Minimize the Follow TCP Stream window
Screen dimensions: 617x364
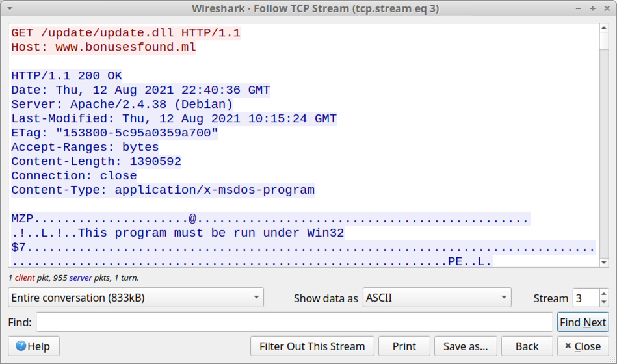click(x=579, y=8)
